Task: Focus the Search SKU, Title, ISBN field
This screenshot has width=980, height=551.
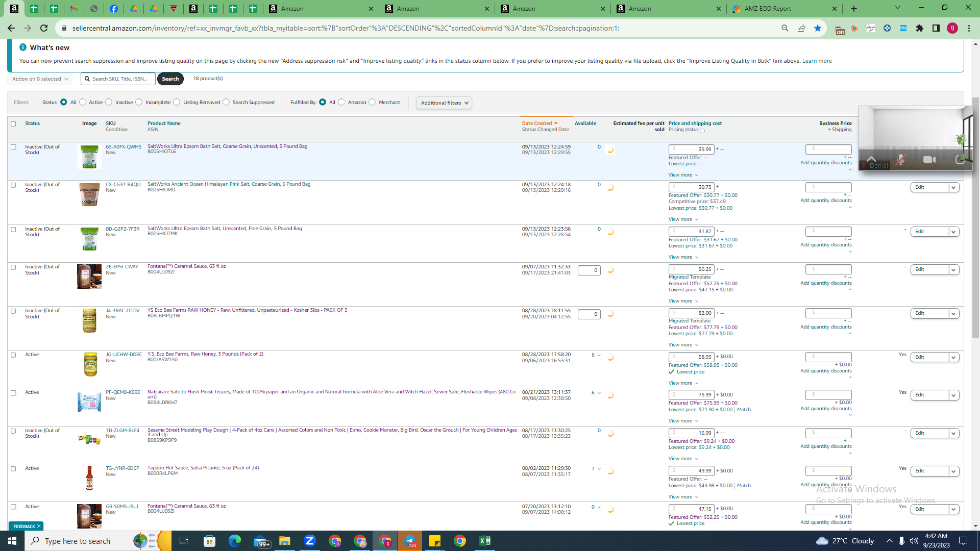Action: pos(118,79)
